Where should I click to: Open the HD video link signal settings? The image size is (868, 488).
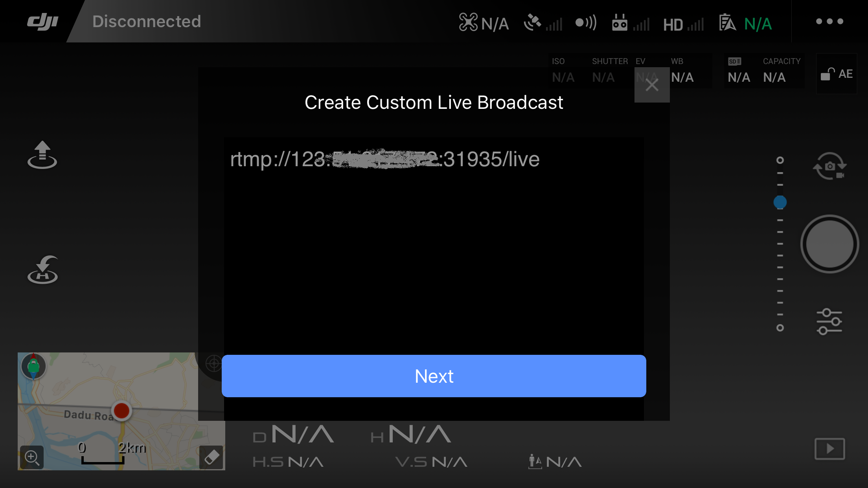(x=683, y=24)
